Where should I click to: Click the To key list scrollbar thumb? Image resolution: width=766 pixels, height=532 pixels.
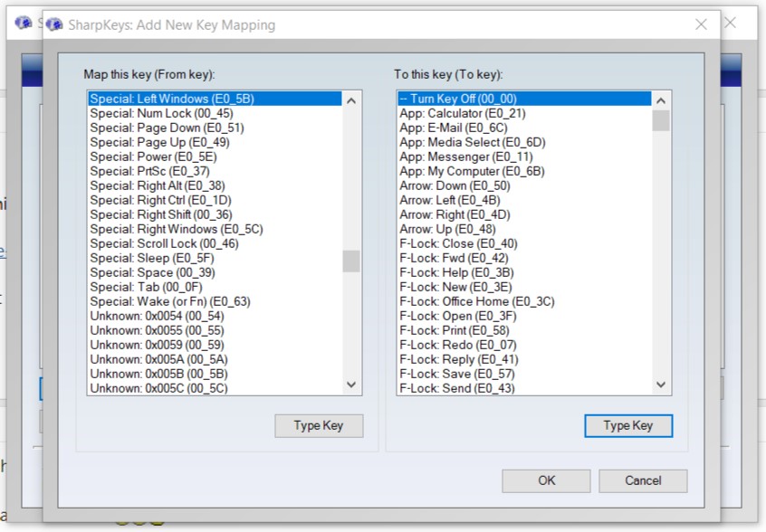pyautogui.click(x=661, y=120)
